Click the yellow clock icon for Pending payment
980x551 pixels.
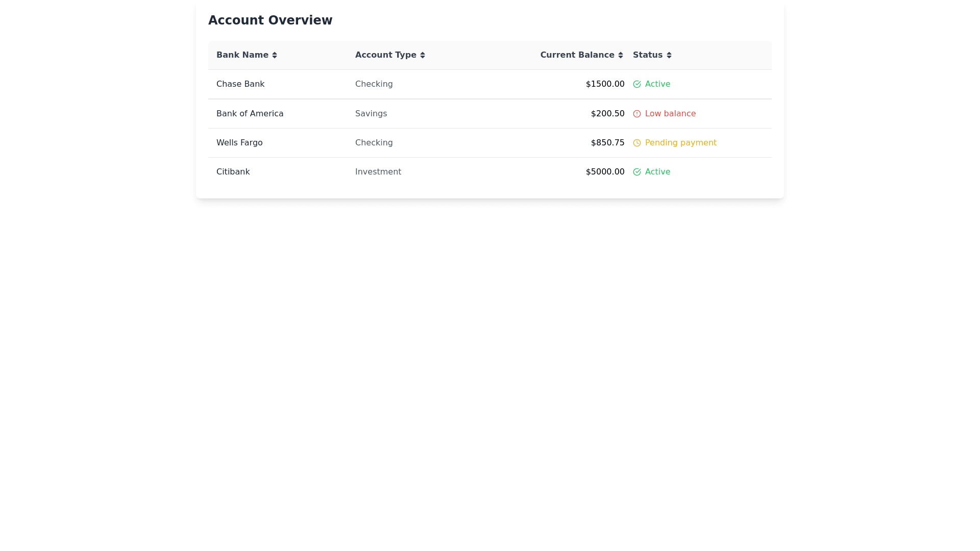637,143
